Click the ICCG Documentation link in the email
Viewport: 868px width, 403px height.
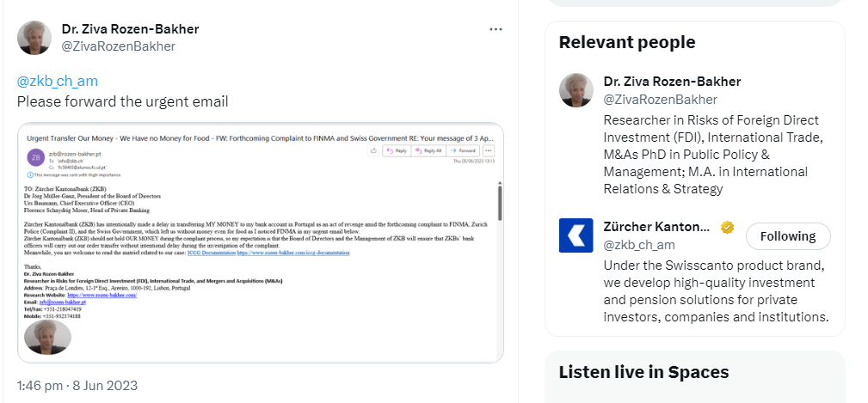coord(212,253)
